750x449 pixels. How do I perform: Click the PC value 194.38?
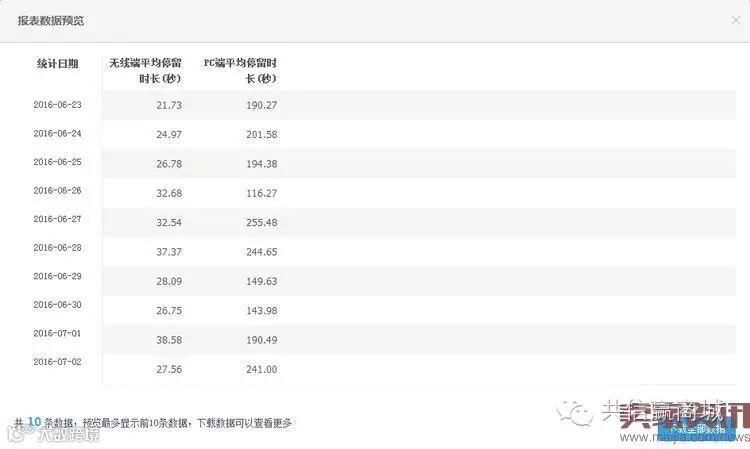coord(262,164)
